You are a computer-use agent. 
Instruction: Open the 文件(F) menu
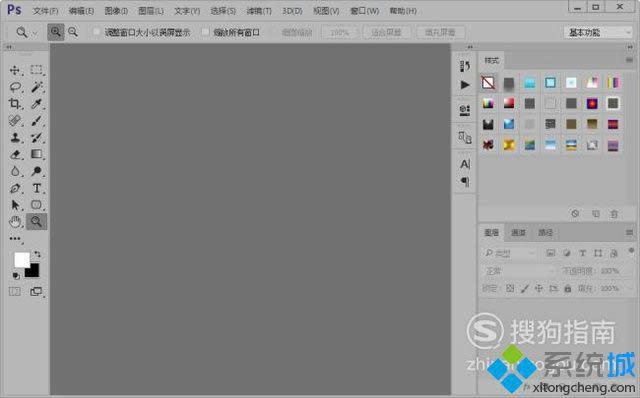tap(45, 11)
